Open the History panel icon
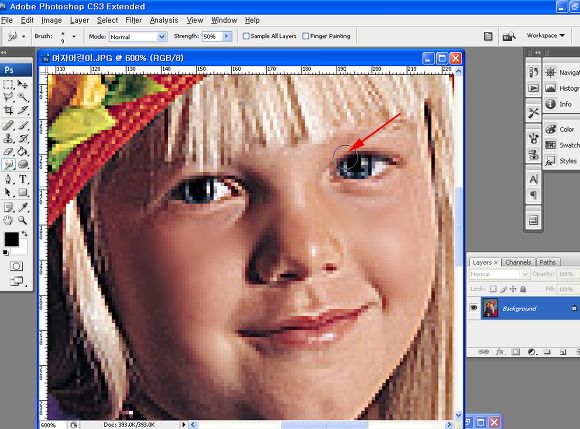 pos(533,72)
